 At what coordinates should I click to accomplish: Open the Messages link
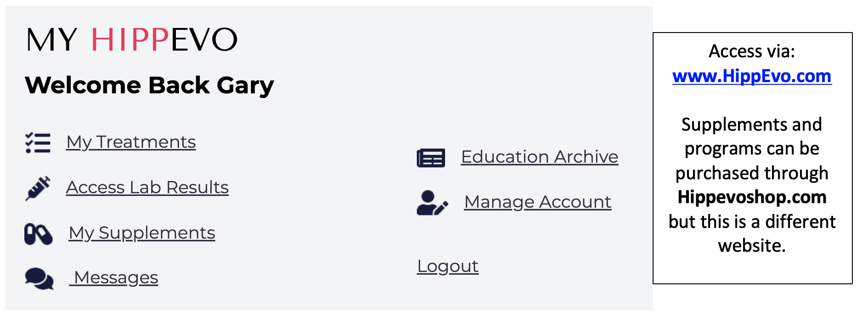pos(114,277)
